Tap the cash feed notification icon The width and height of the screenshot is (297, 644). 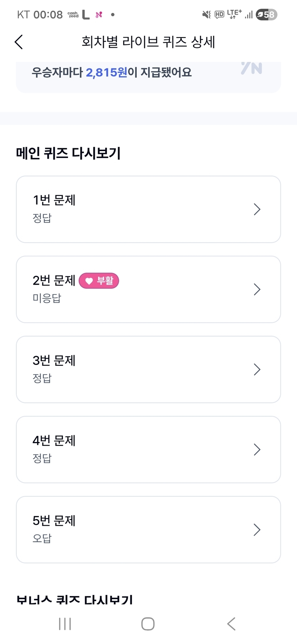(x=73, y=15)
